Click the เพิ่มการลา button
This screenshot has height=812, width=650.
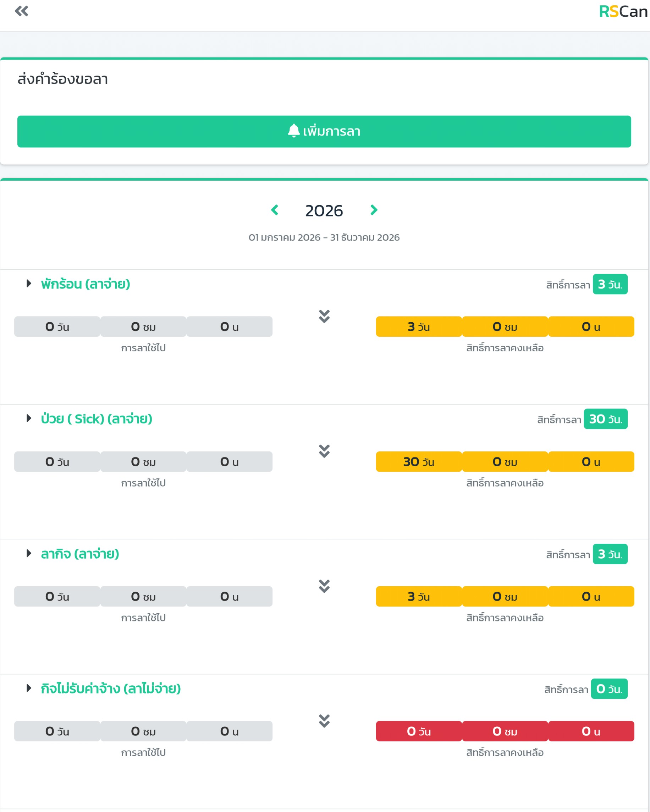pos(324,131)
